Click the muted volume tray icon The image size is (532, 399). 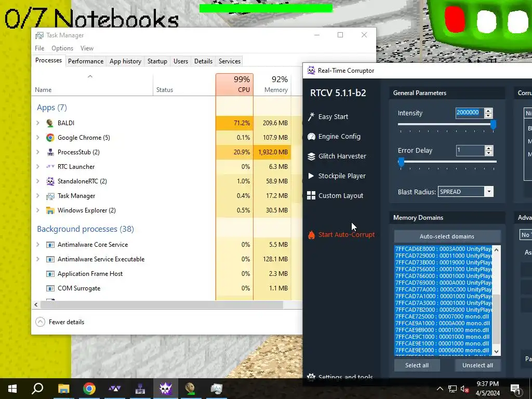[464, 389]
